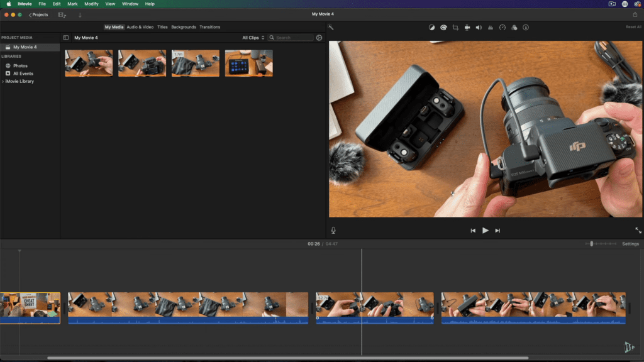Open the color balance tool
Viewport: 644px width, 362px height.
431,28
